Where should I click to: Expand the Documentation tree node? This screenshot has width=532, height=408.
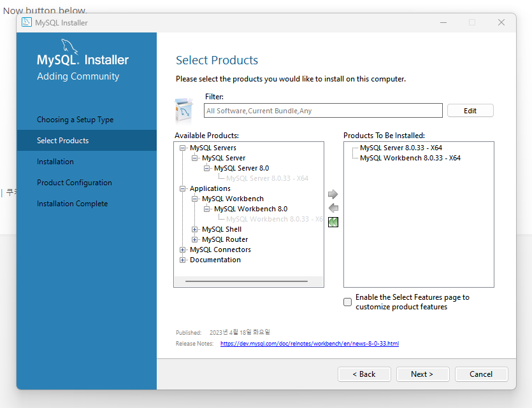[x=182, y=260]
